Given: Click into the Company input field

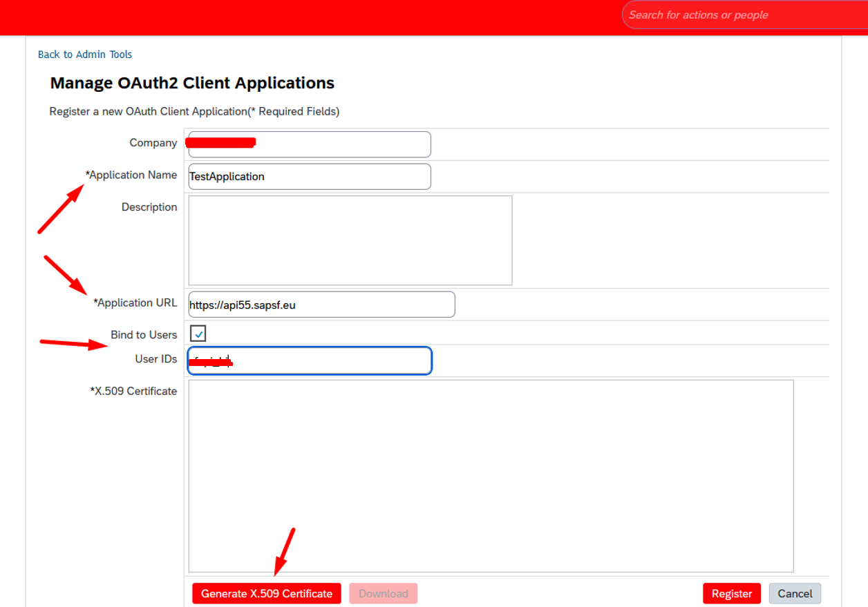Looking at the screenshot, I should [310, 144].
